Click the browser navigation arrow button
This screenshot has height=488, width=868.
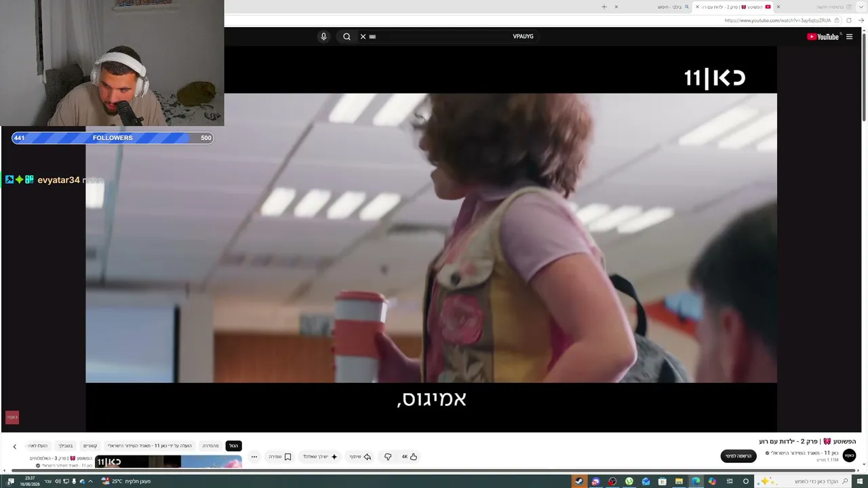point(861,20)
